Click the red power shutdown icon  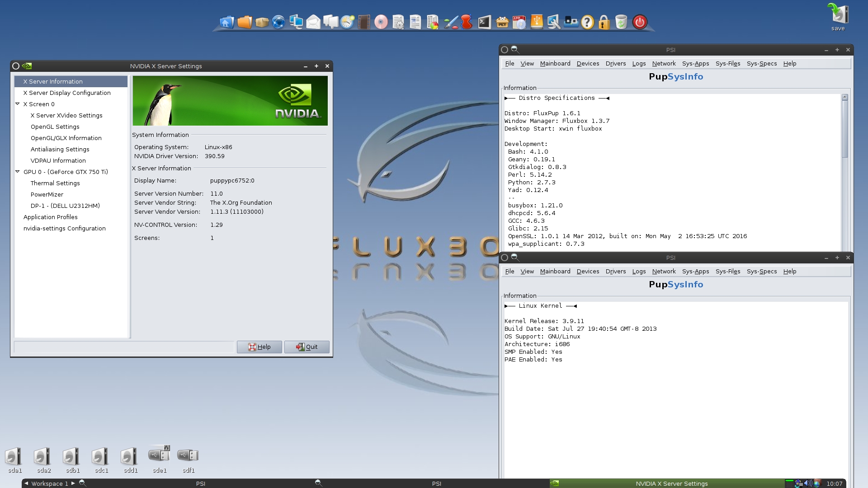point(640,22)
